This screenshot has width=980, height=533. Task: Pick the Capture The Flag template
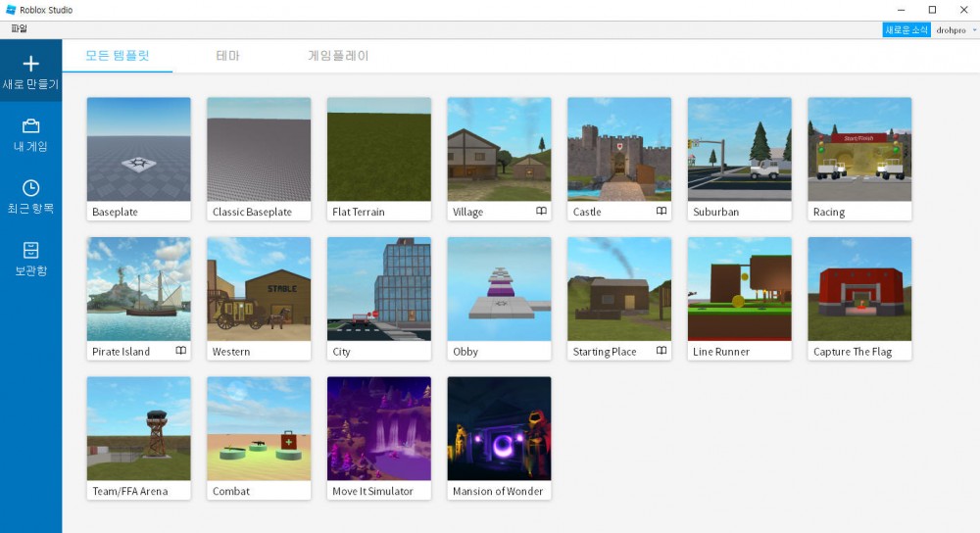[x=859, y=298]
